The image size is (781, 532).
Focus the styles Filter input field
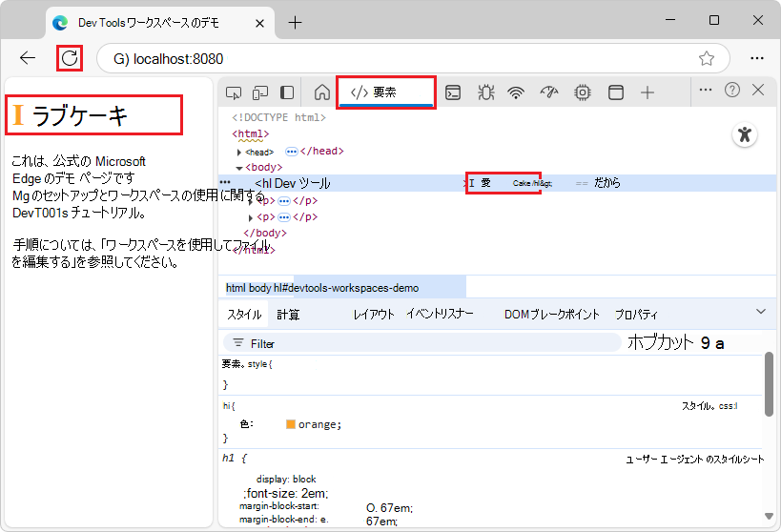tap(421, 343)
